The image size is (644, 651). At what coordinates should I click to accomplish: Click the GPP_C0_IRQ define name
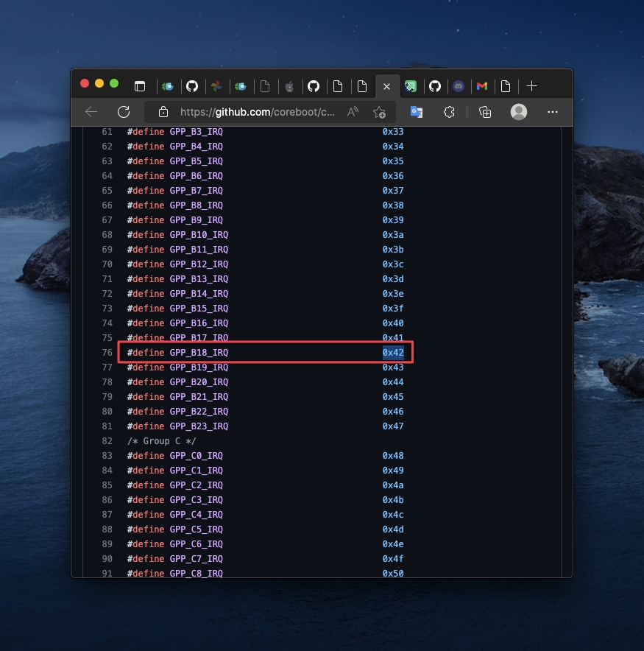click(196, 456)
